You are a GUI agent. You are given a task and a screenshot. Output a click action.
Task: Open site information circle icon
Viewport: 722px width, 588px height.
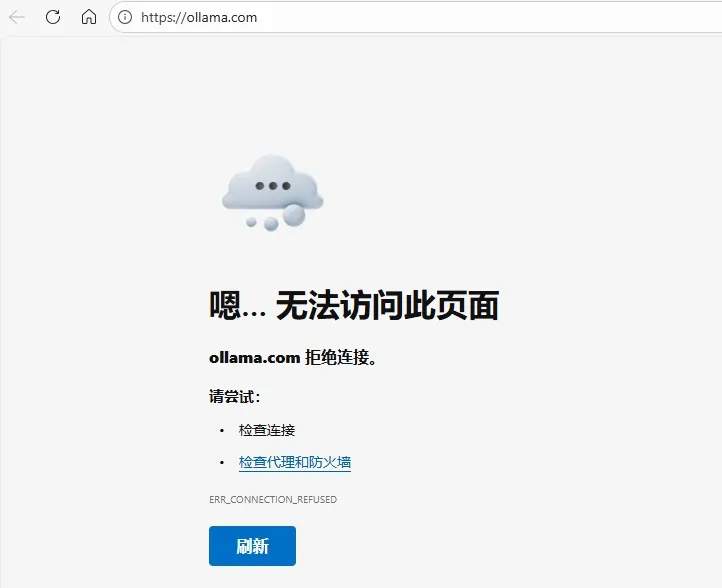(125, 17)
